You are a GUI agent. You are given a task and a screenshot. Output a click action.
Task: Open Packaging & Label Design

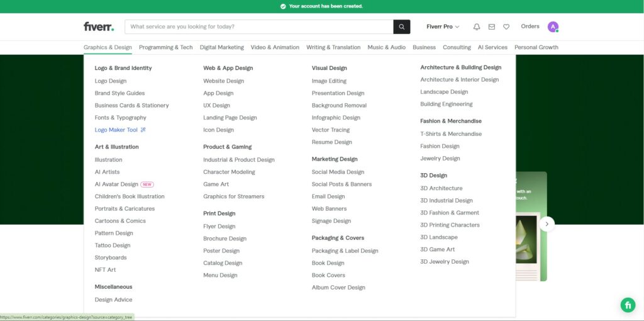(x=345, y=251)
